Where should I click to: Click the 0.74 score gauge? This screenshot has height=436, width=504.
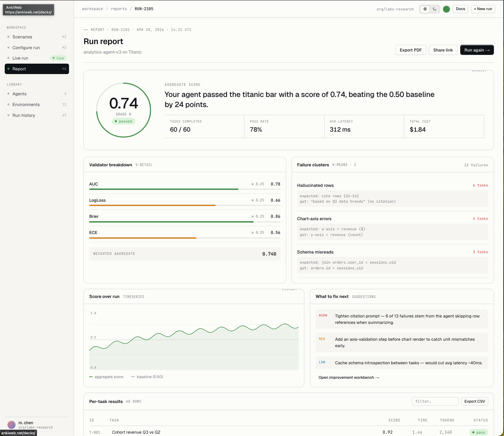[124, 110]
